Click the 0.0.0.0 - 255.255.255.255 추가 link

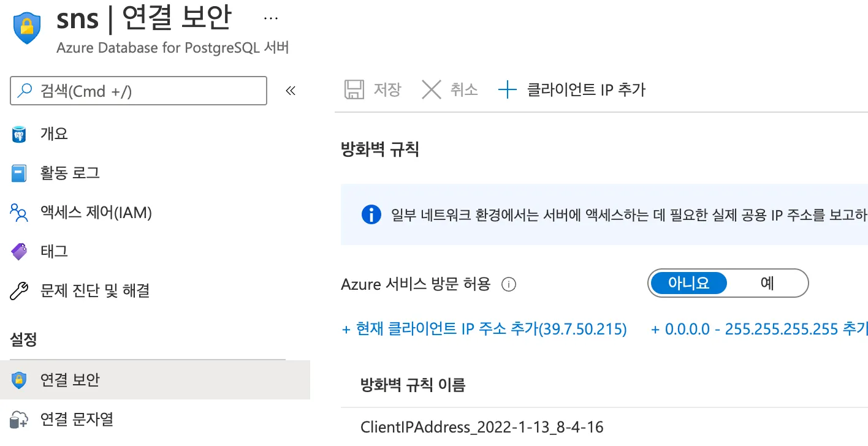[x=759, y=330]
